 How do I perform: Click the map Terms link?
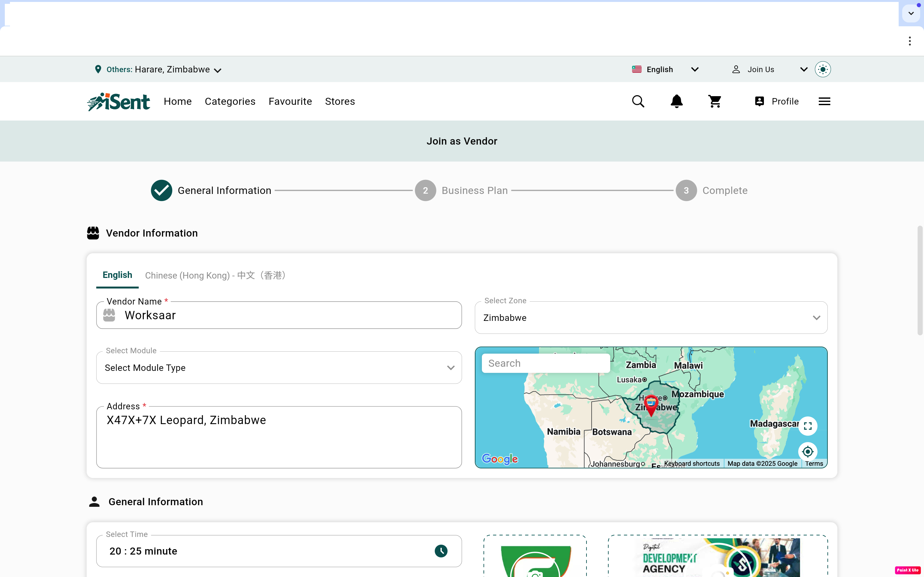(x=814, y=464)
